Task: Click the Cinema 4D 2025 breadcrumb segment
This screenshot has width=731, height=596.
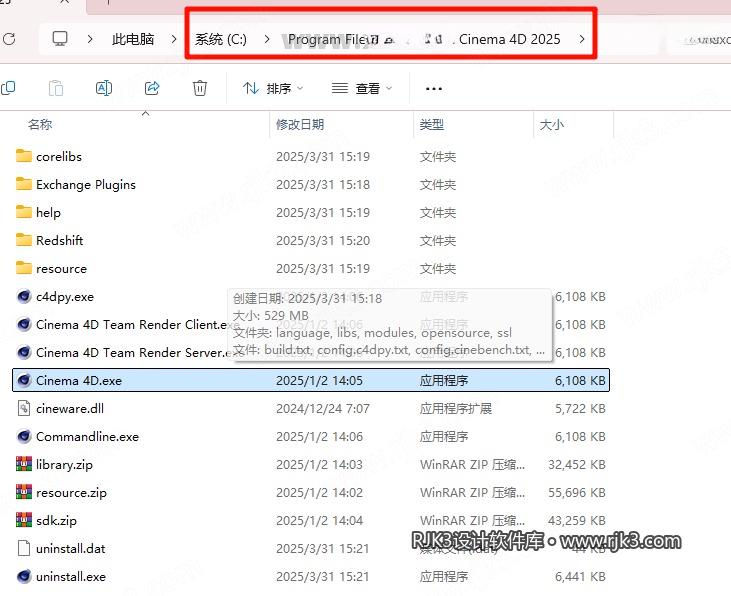Action: 509,39
